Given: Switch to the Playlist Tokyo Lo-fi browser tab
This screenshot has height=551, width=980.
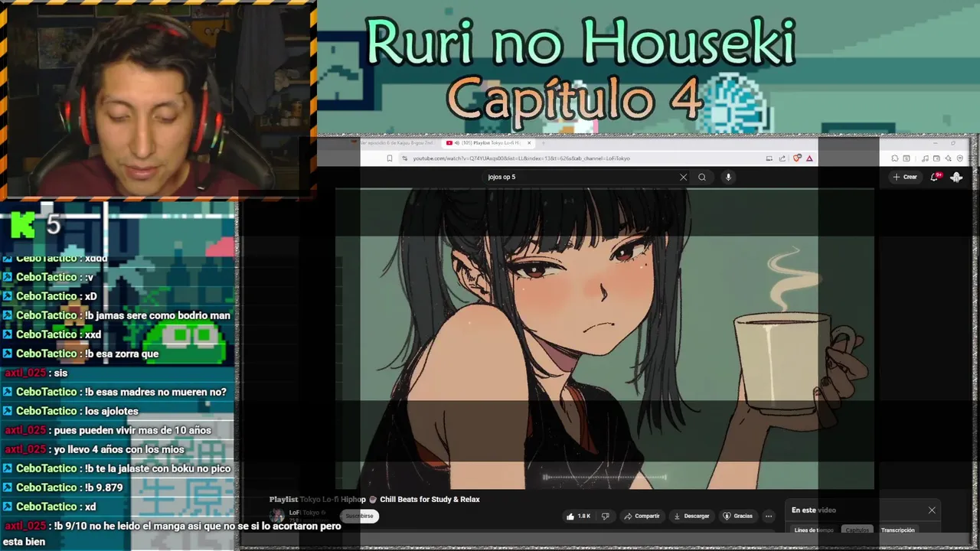Looking at the screenshot, I should point(490,143).
